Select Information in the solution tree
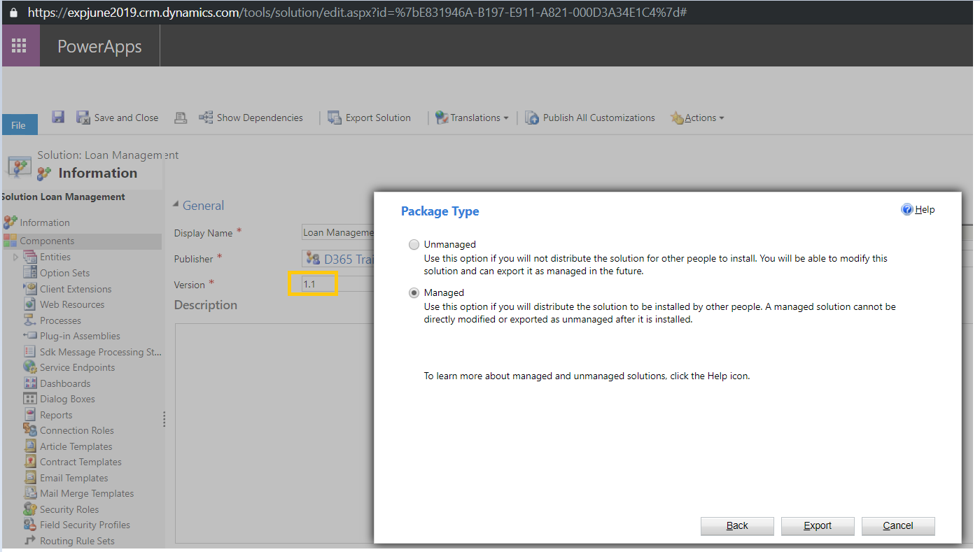The width and height of the screenshot is (980, 552). point(45,222)
